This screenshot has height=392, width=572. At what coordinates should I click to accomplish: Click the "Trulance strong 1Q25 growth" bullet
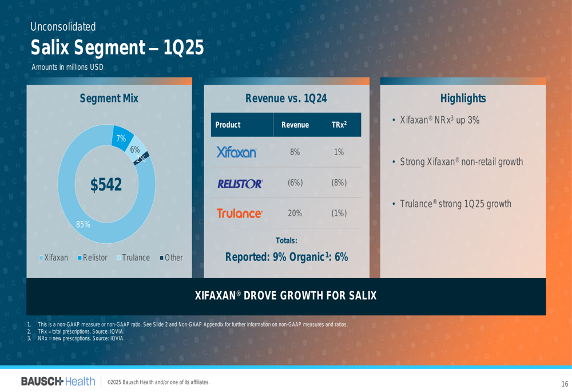pyautogui.click(x=456, y=204)
